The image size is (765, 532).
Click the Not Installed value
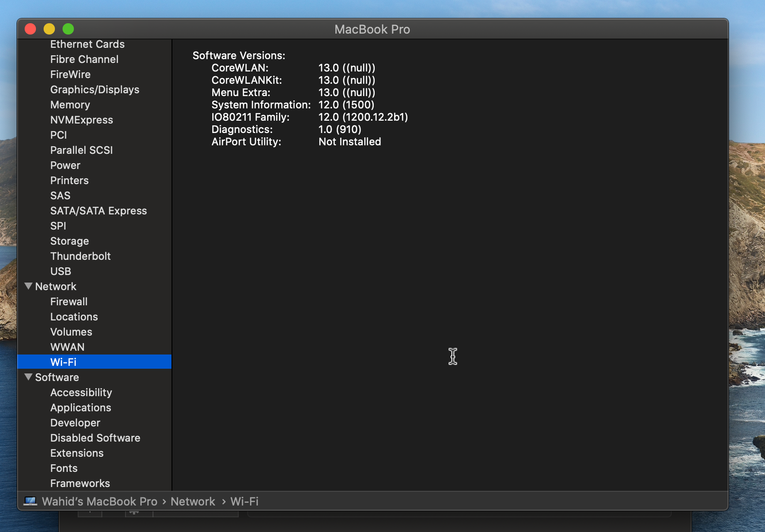point(350,142)
